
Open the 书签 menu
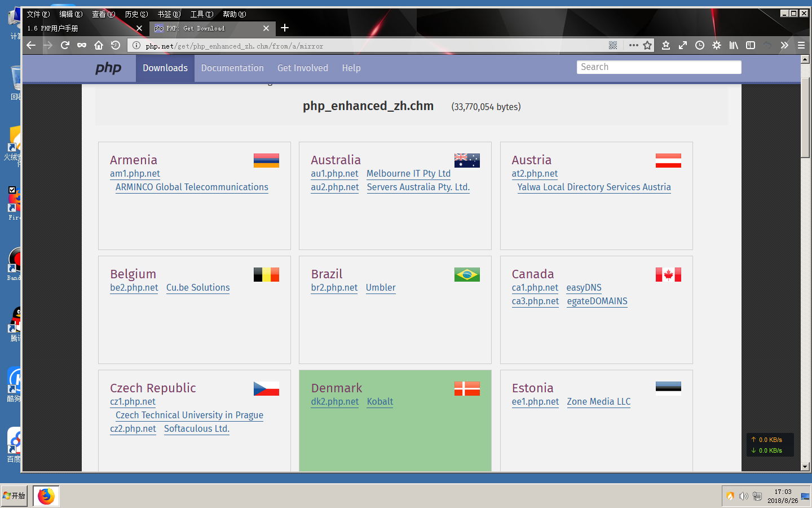point(169,14)
